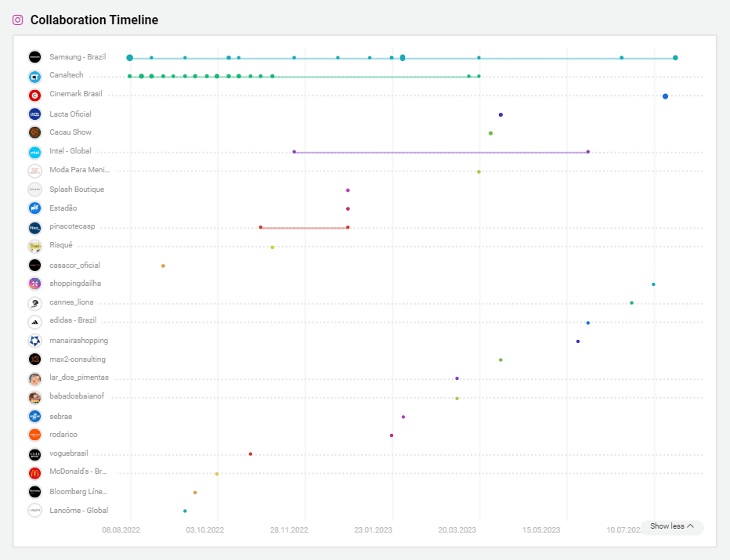Click the Estadão profile icon
Screen dimensions: 730x560
(x=34, y=208)
